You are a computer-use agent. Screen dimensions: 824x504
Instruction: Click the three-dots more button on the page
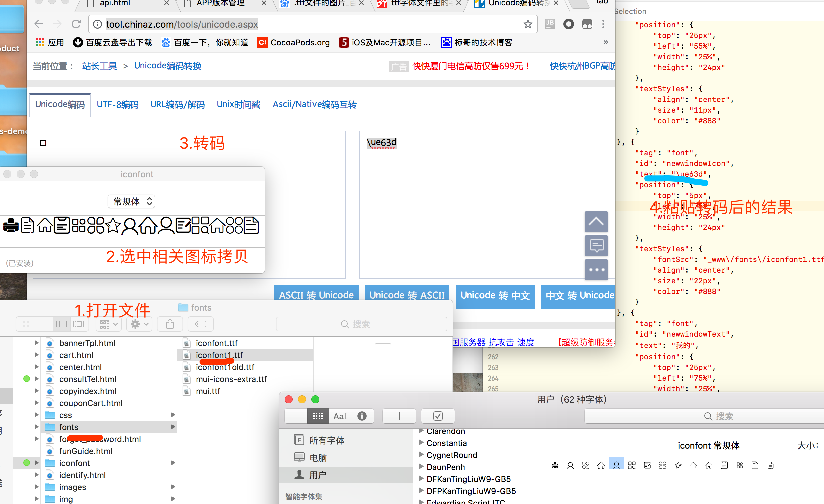(x=596, y=270)
